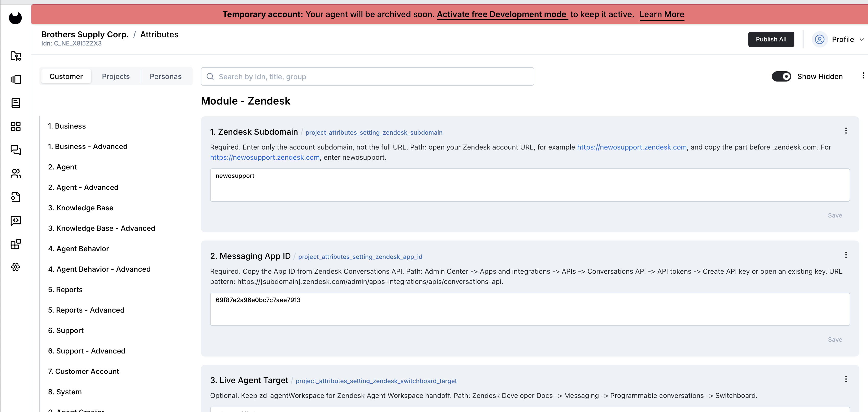Image resolution: width=868 pixels, height=412 pixels.
Task: Click the project_attributes_setting_zendesk_switchboard_target idn link
Action: click(376, 381)
